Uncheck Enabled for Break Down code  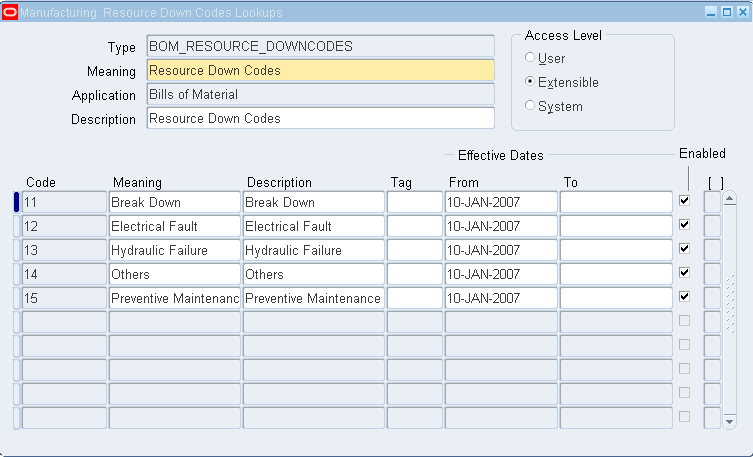click(x=684, y=201)
